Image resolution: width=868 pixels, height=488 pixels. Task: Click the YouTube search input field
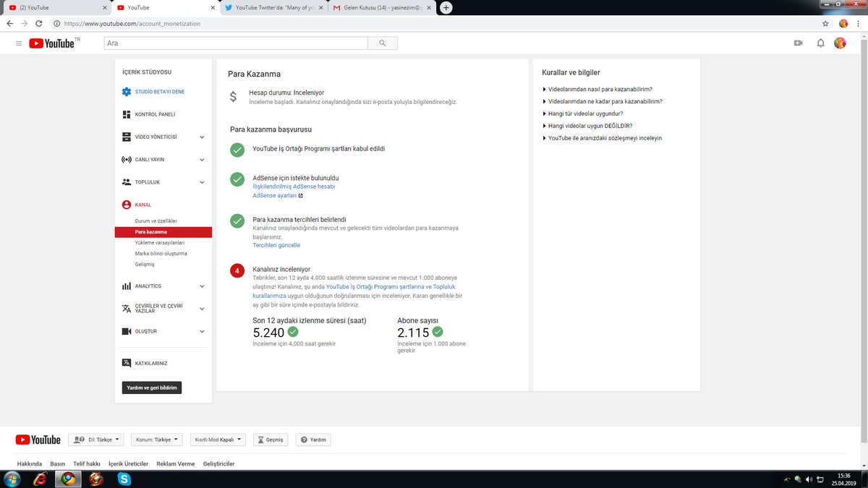[235, 43]
